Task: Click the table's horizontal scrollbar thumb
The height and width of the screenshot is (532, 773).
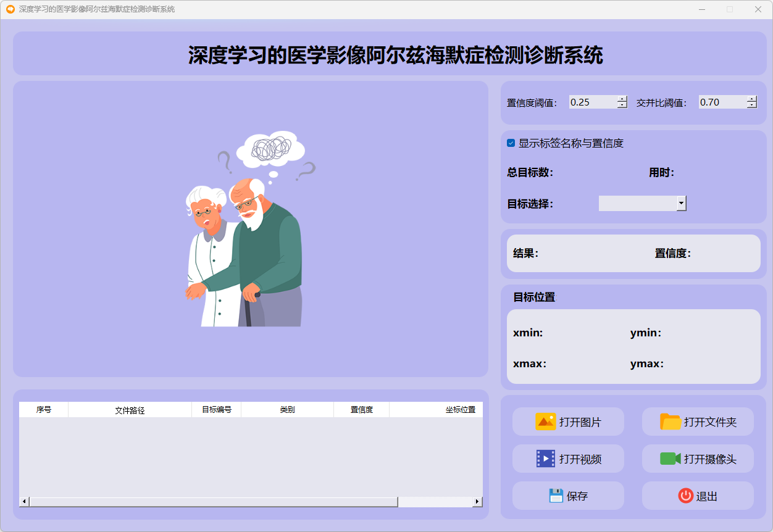Action: (x=213, y=502)
